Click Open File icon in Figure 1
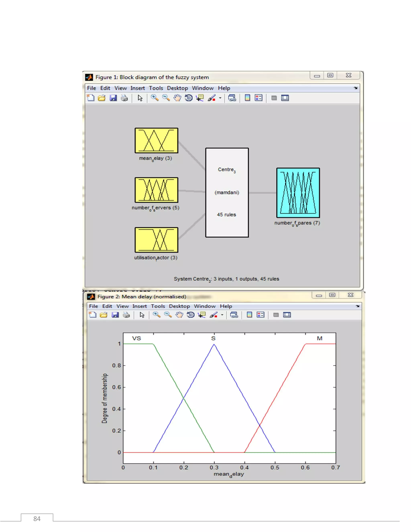This screenshot has width=411, height=532. 102,98
